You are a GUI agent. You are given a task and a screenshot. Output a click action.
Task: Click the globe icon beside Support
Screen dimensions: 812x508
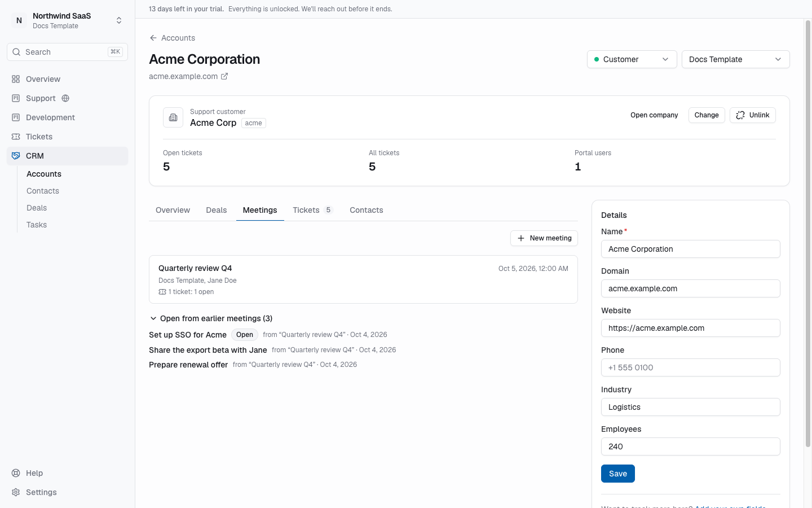click(65, 98)
